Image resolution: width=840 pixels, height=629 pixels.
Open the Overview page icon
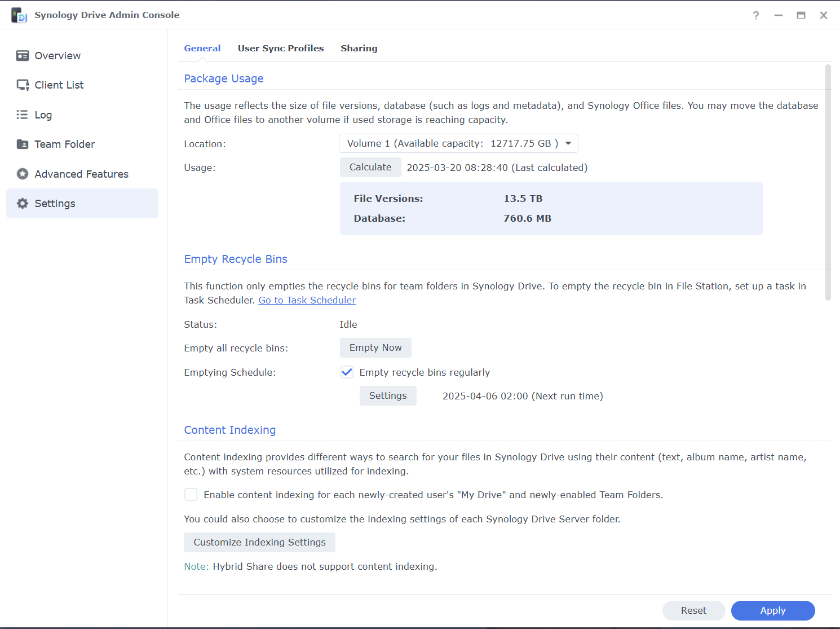(23, 56)
